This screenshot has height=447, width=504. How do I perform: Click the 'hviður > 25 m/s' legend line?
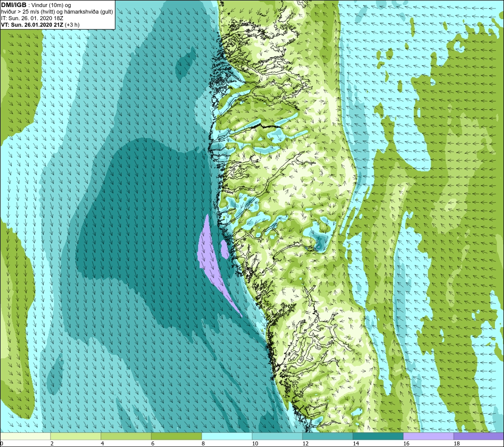click(57, 12)
